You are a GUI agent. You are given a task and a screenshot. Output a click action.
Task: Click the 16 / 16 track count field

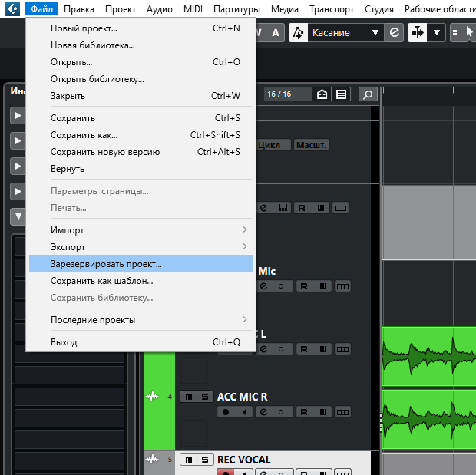[287, 94]
